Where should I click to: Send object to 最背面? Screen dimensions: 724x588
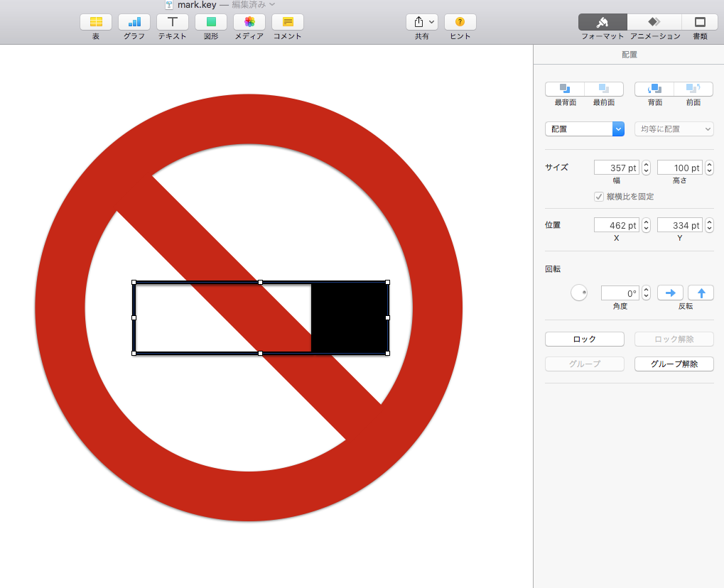click(565, 89)
